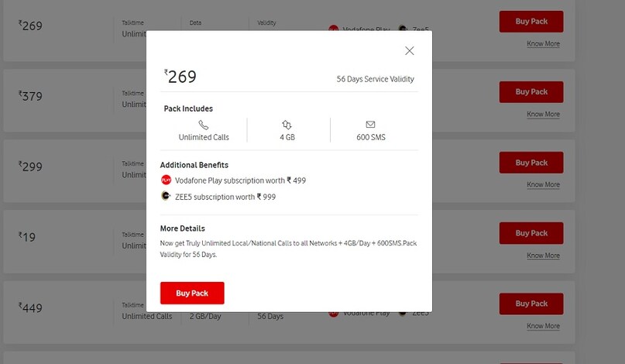625x364 pixels.
Task: Click the phone icon above Unlimited Calls
Action: tap(204, 125)
